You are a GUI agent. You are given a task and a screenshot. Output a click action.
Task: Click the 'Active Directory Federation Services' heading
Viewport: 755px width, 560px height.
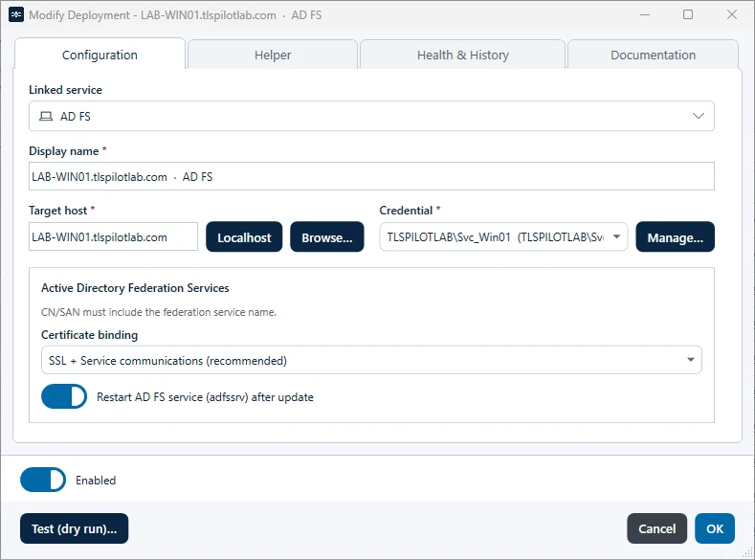point(135,288)
